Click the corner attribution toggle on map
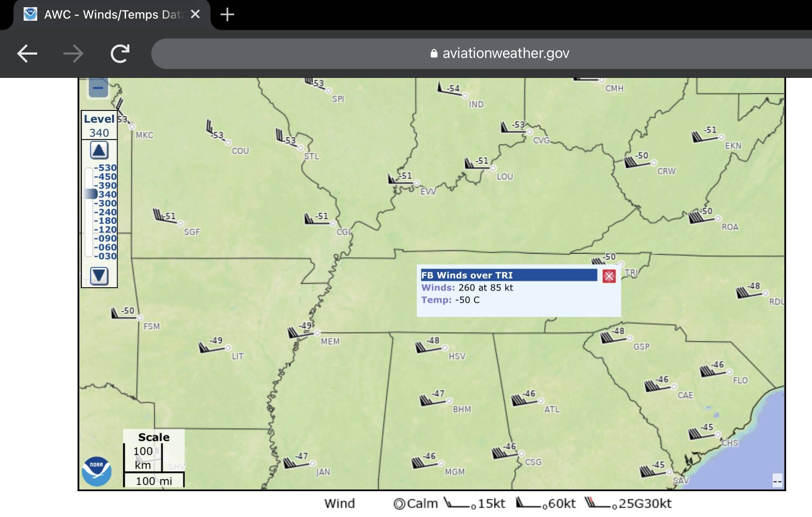This screenshot has width=812, height=517. click(x=777, y=481)
